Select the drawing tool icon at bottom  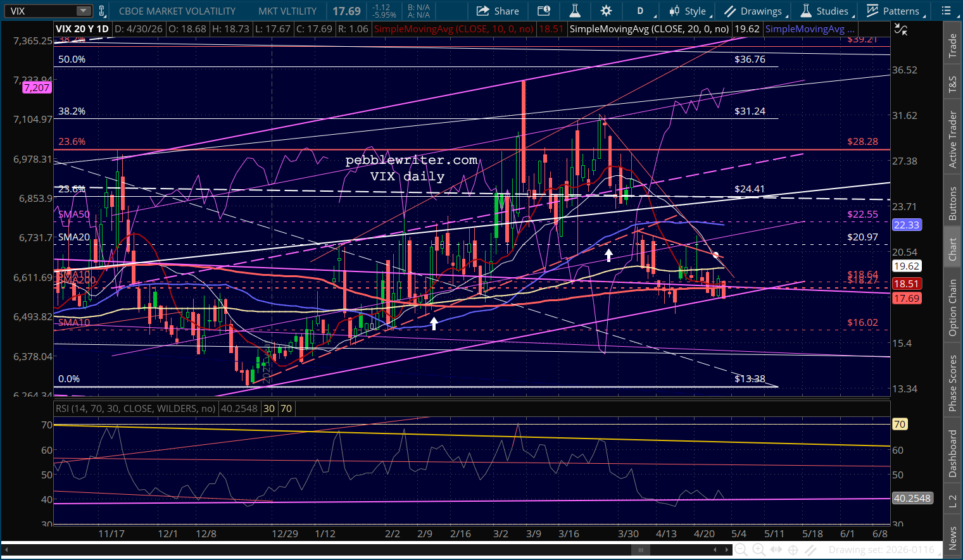810,550
